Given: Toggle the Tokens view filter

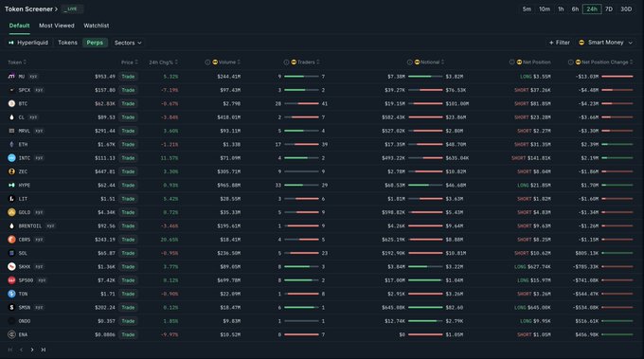Looking at the screenshot, I should pos(67,43).
